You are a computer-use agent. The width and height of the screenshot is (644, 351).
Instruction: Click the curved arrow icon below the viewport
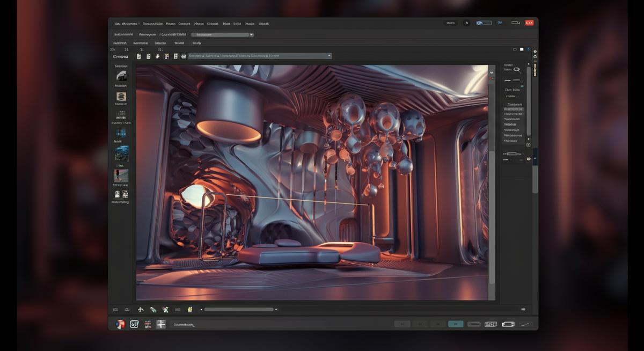[141, 310]
